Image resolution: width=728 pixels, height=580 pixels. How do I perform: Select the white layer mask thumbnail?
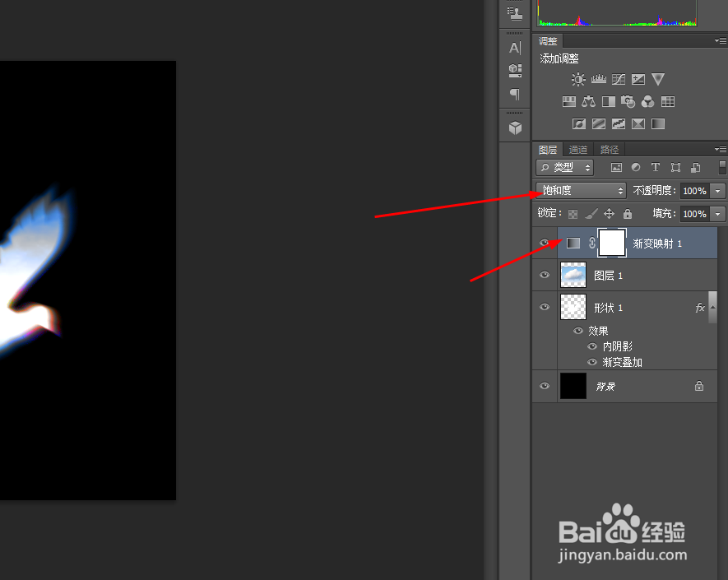tap(612, 243)
